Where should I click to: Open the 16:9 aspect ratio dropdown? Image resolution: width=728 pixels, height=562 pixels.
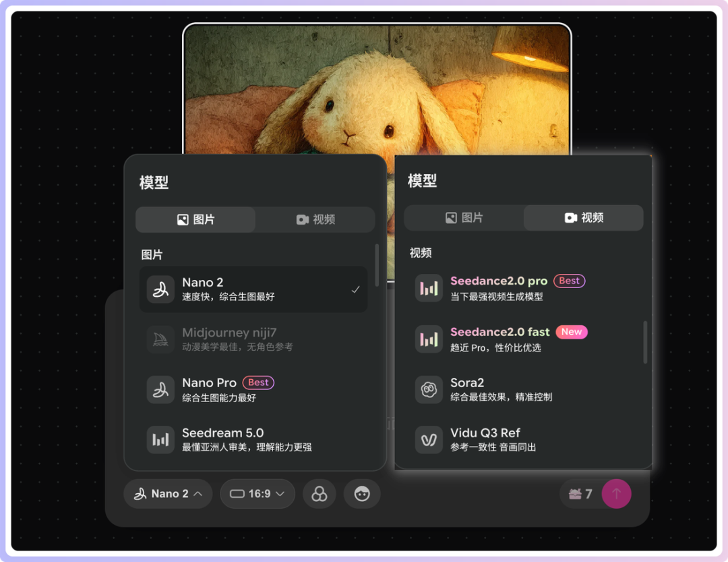click(257, 494)
